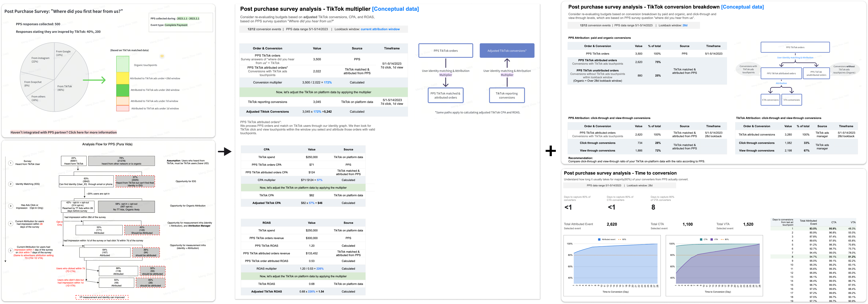Click the blue 28d lookback window link
This screenshot has width=868, height=304.
pos(685,25)
